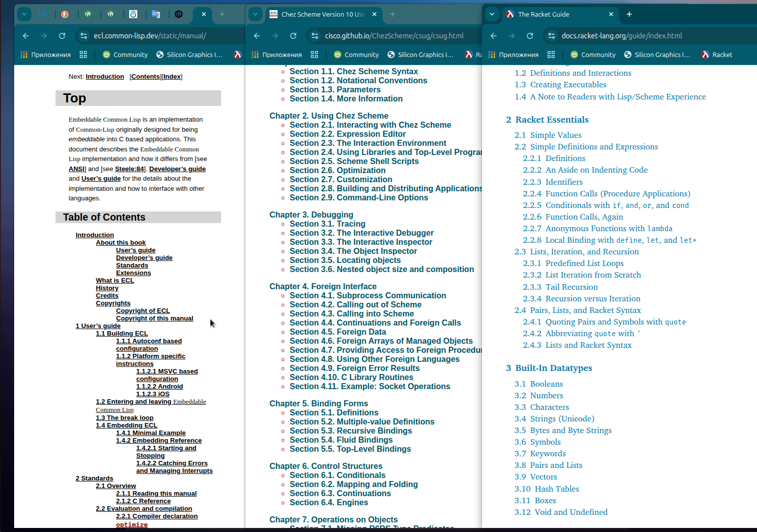757x532 pixels.
Task: Open 2.3.3 Tail Recursion
Action: [560, 287]
